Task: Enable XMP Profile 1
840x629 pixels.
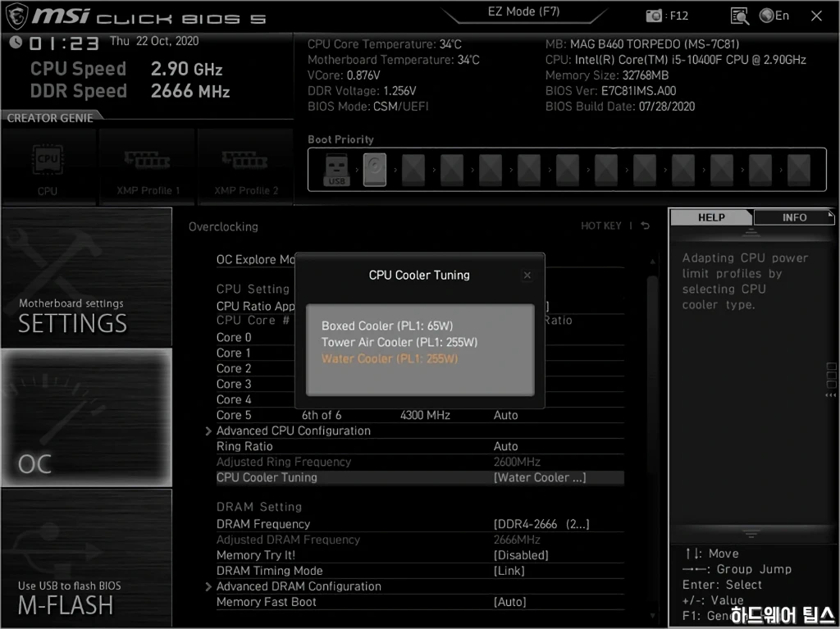Action: point(147,167)
